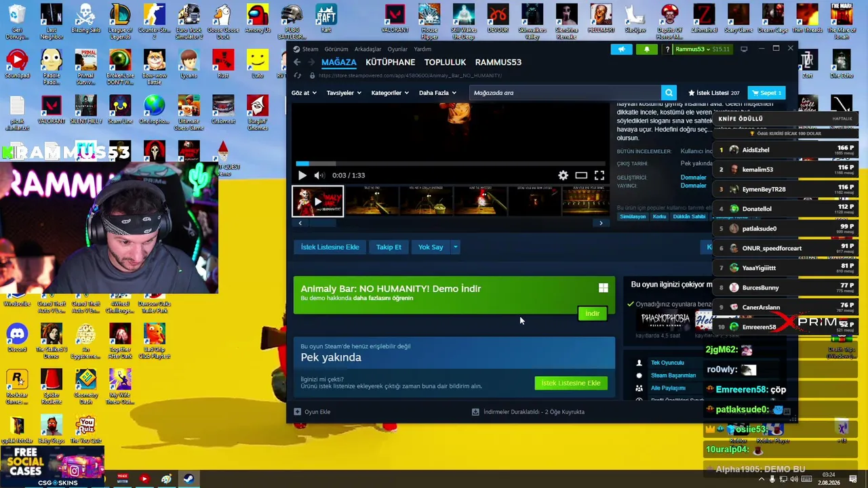This screenshot has width=868, height=488.
Task: Focus the Mağazada ara search field
Action: (565, 93)
